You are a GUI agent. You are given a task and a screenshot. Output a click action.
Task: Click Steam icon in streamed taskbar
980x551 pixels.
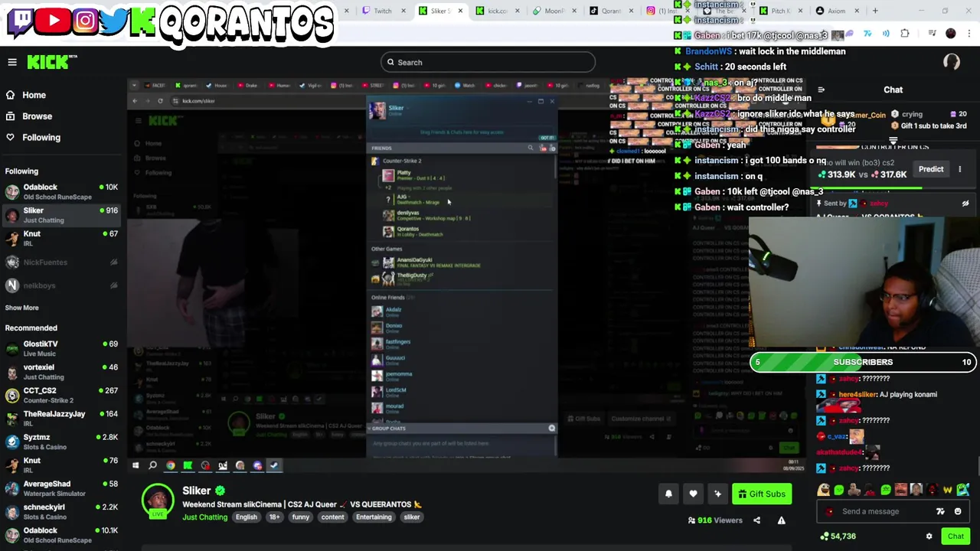pos(274,465)
